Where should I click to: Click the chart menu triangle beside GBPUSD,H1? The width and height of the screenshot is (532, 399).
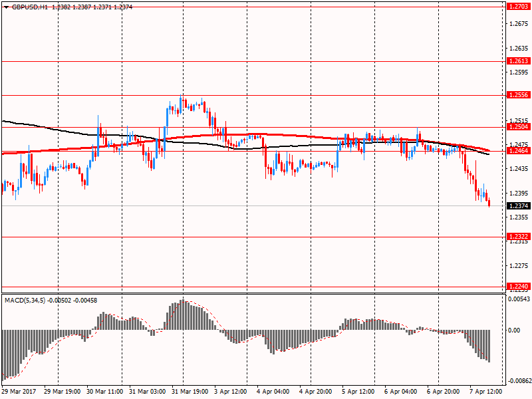coord(7,7)
